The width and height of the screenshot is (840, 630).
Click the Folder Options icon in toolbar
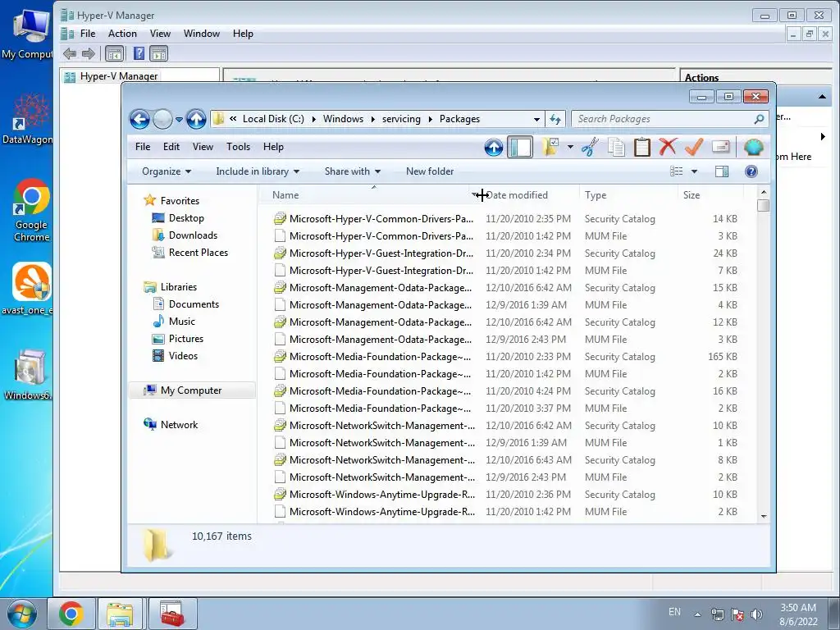(550, 146)
